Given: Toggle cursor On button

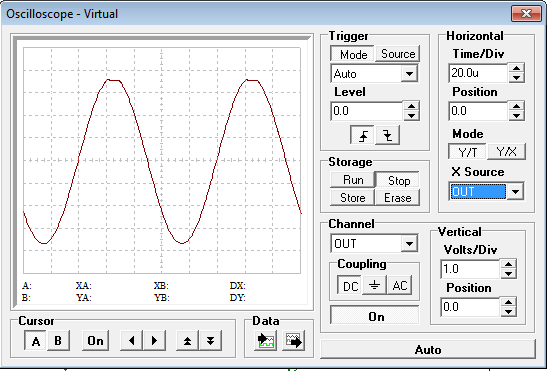Looking at the screenshot, I should [95, 340].
